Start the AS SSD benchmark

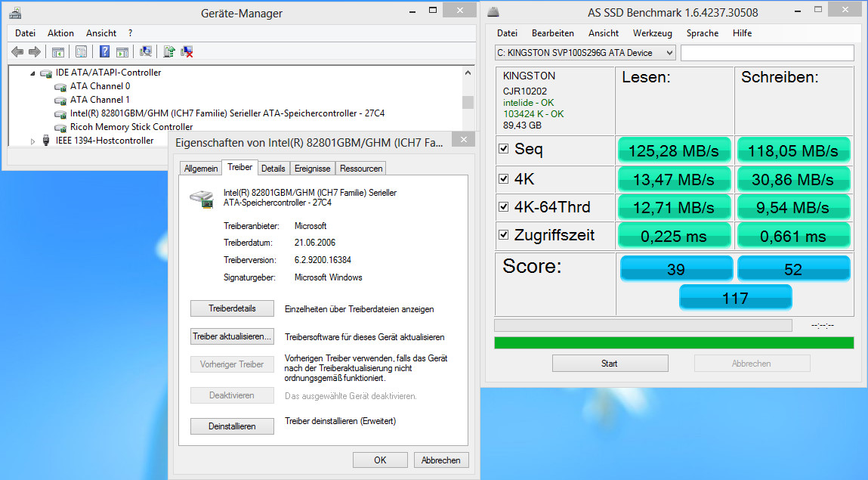(x=610, y=364)
